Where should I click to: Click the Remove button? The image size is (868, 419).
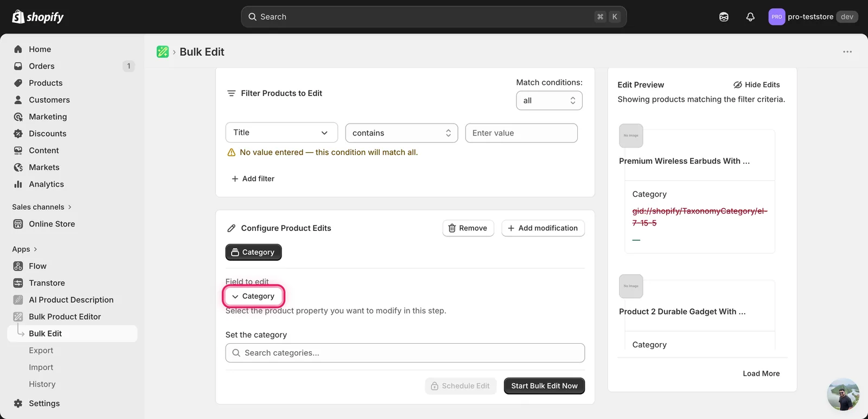click(468, 228)
